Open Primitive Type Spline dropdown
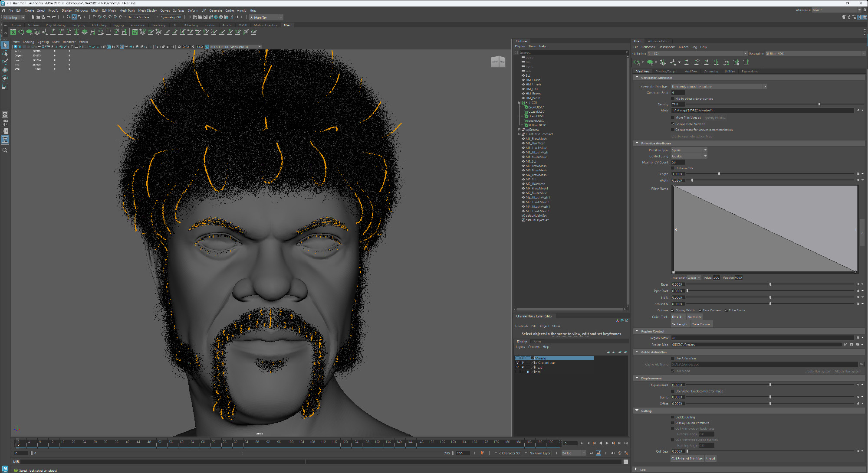Image resolution: width=868 pixels, height=473 pixels. pyautogui.click(x=689, y=150)
